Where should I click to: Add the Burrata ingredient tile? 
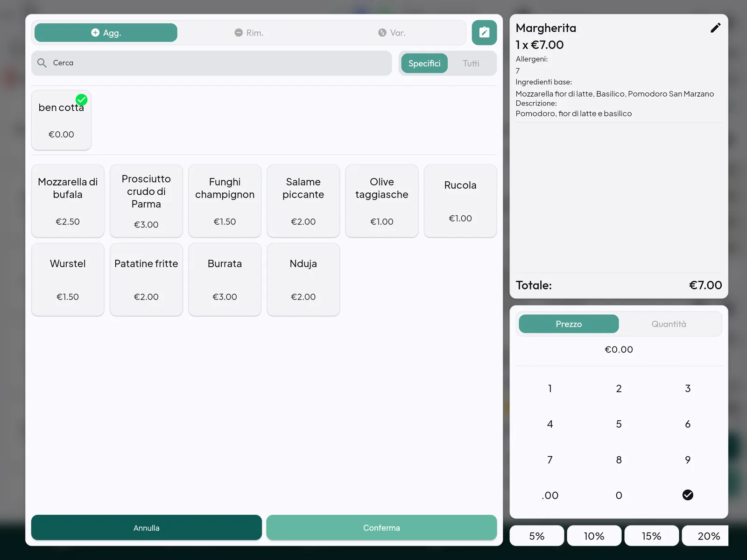[x=225, y=279]
